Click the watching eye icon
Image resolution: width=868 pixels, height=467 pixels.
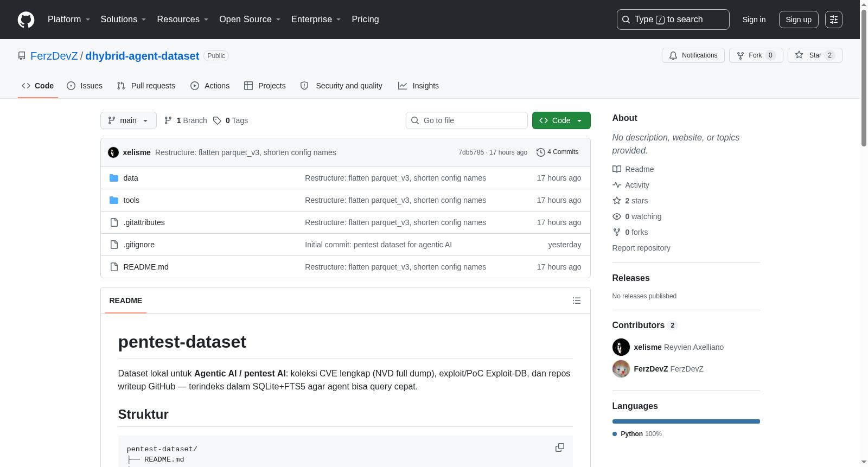(x=617, y=216)
